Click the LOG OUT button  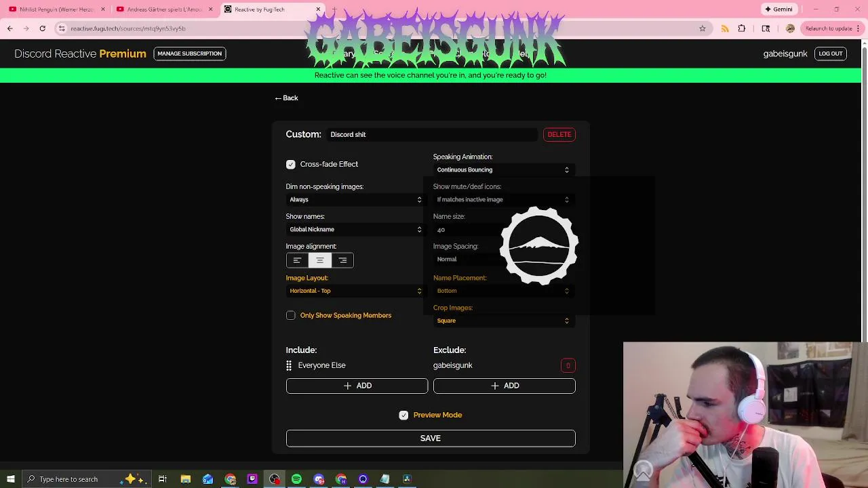[830, 54]
